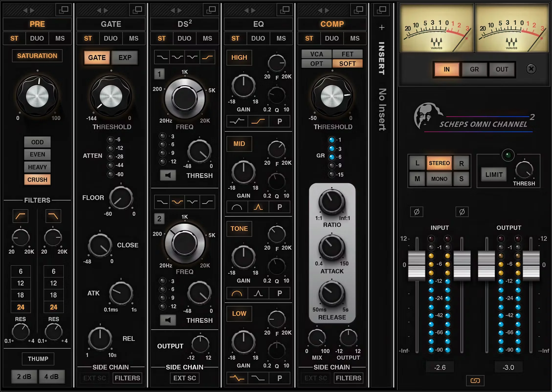Select high-pass filter shape icon in PRE filters
552x392 pixels.
point(21,216)
